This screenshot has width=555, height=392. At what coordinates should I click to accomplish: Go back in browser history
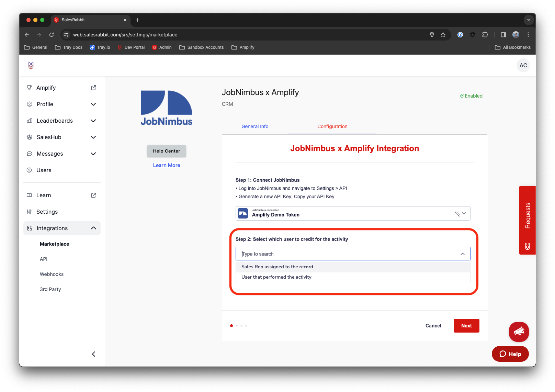pyautogui.click(x=27, y=35)
